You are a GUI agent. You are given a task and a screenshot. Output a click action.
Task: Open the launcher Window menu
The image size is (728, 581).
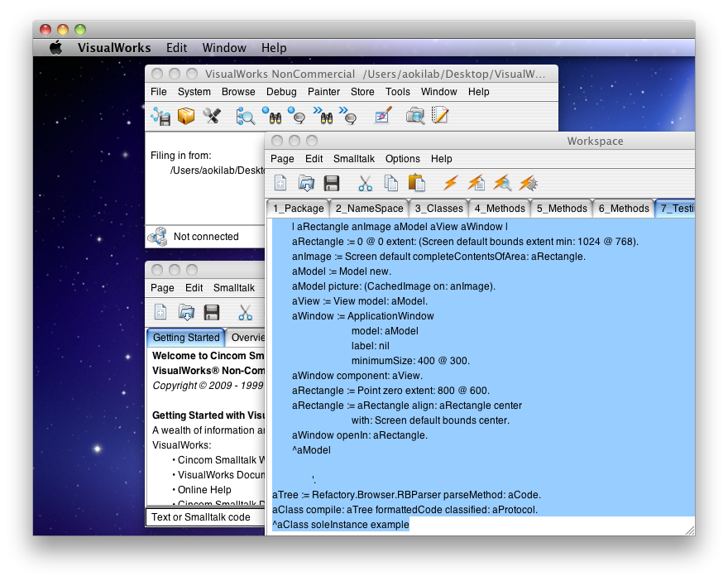click(438, 92)
